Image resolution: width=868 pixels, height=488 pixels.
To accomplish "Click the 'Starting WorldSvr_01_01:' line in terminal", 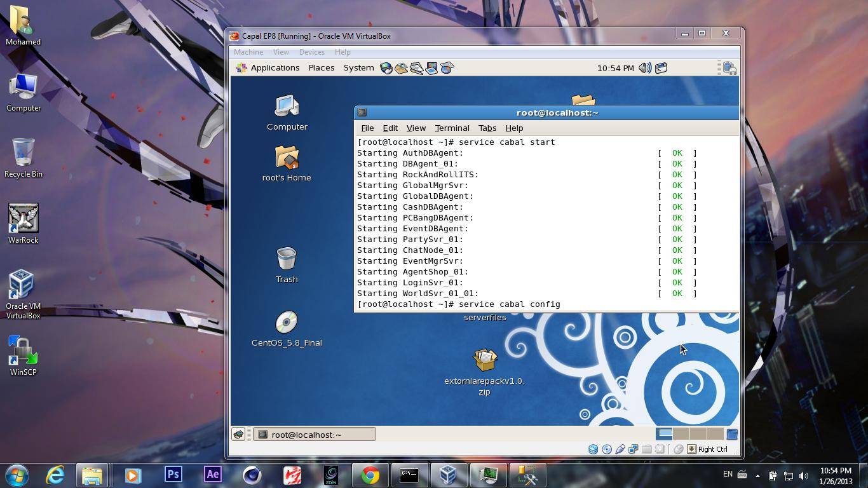I will [417, 294].
